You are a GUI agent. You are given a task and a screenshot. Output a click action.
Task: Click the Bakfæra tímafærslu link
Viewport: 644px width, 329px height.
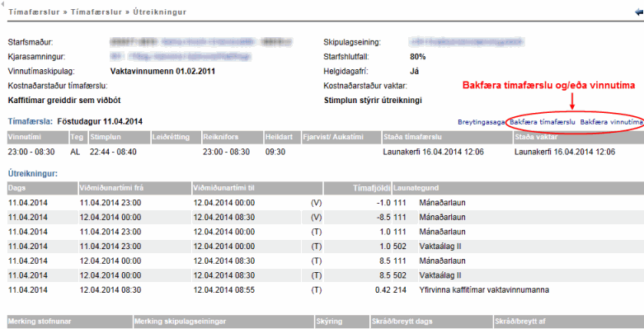coord(542,122)
